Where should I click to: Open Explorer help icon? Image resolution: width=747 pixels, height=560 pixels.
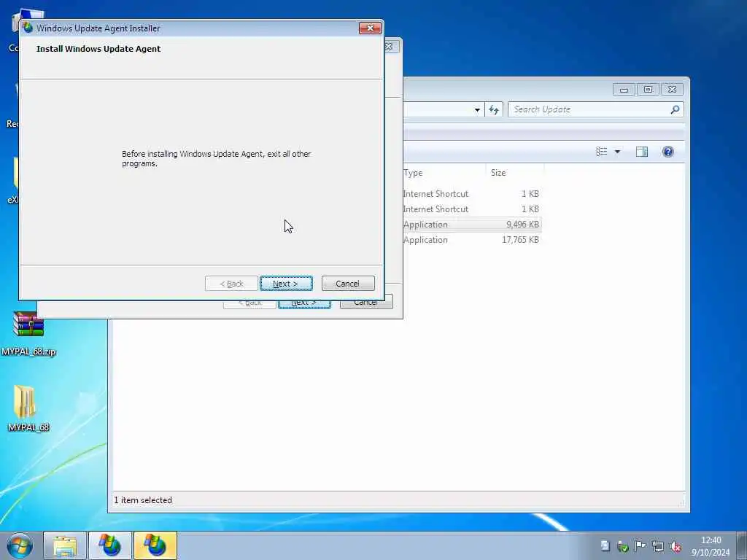point(668,152)
